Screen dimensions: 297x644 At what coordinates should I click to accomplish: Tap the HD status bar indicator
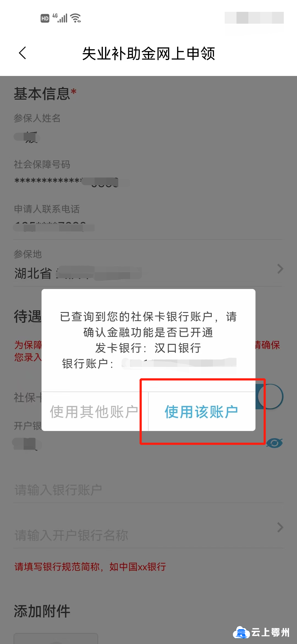[x=45, y=18]
